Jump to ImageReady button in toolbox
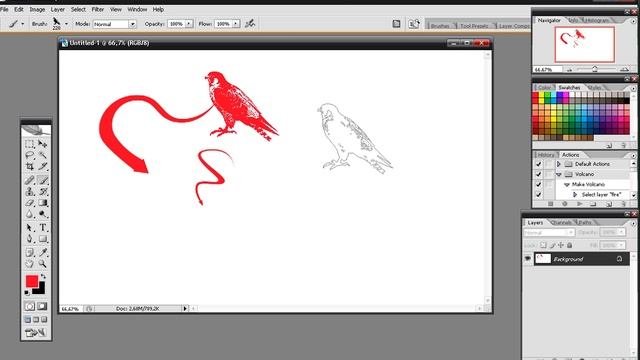Viewport: 640px width, 360px height. (36, 333)
